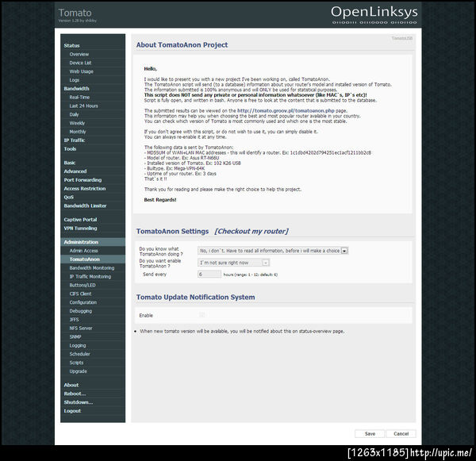This screenshot has height=461, width=476.
Task: Open tomato.groov.pl tomatoanon.php link
Action: pyautogui.click(x=286, y=111)
